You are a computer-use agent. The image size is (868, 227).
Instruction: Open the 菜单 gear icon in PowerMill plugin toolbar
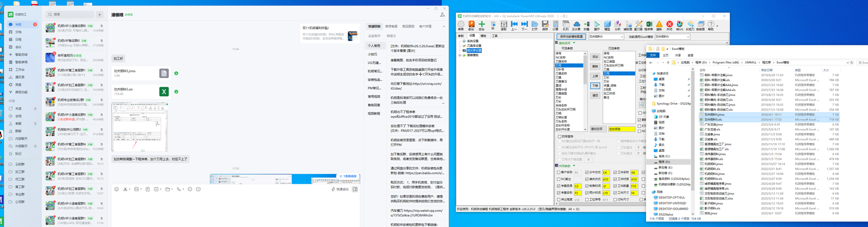461,25
